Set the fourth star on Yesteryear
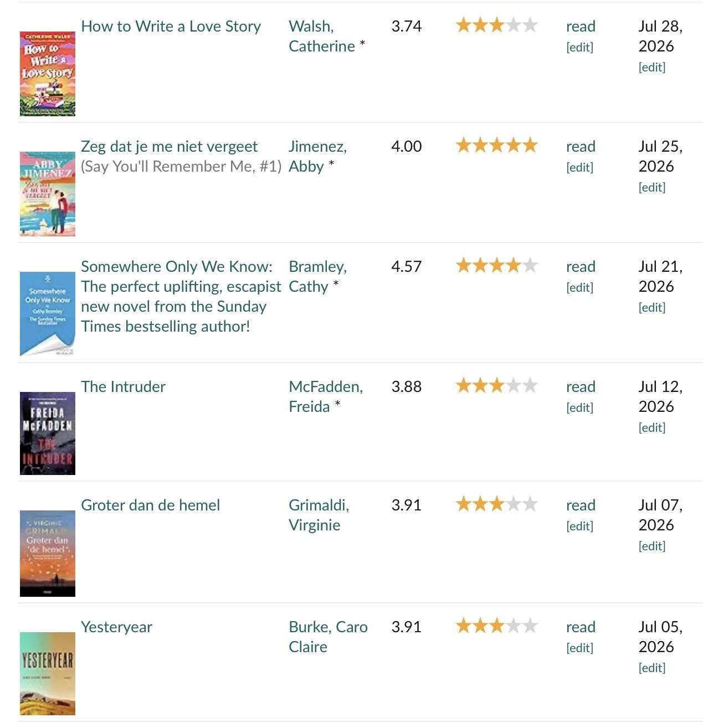This screenshot has height=728, width=703. click(514, 626)
